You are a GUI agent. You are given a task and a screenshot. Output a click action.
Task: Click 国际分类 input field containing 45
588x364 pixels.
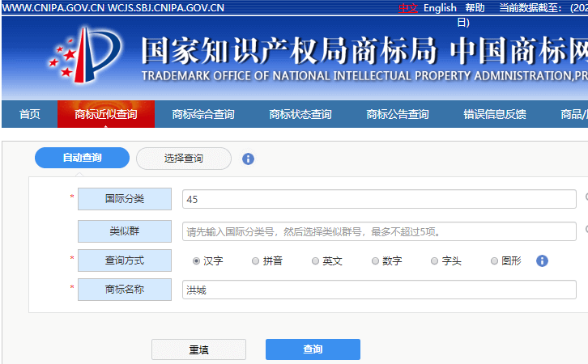point(379,199)
